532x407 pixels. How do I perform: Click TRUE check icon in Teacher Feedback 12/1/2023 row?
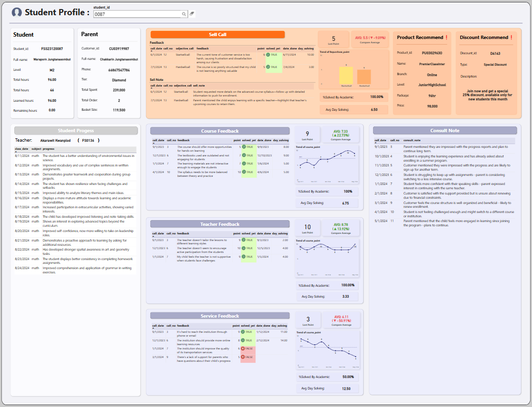click(x=243, y=248)
